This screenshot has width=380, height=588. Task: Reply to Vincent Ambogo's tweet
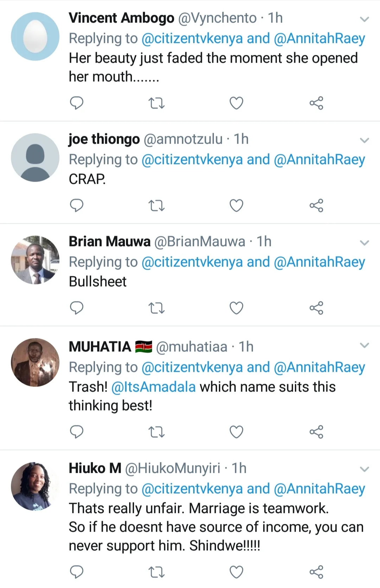tap(77, 103)
